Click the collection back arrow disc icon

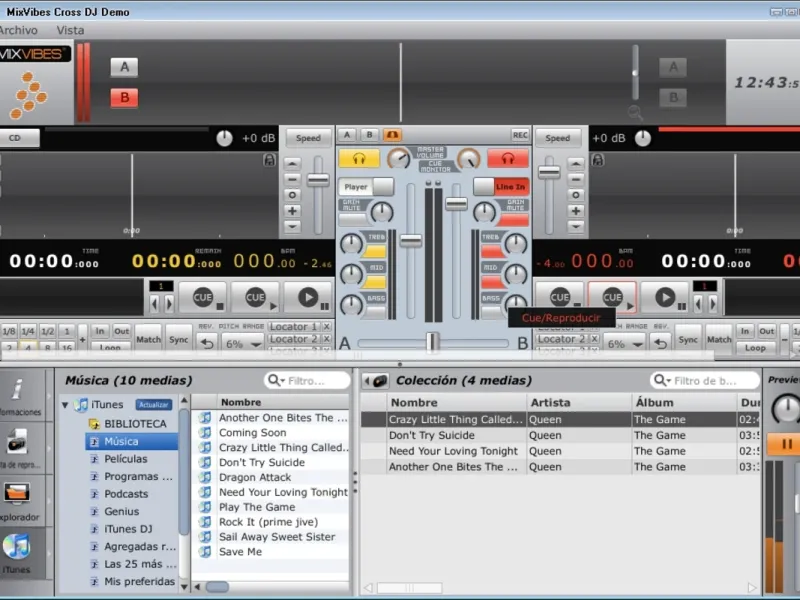tap(375, 381)
